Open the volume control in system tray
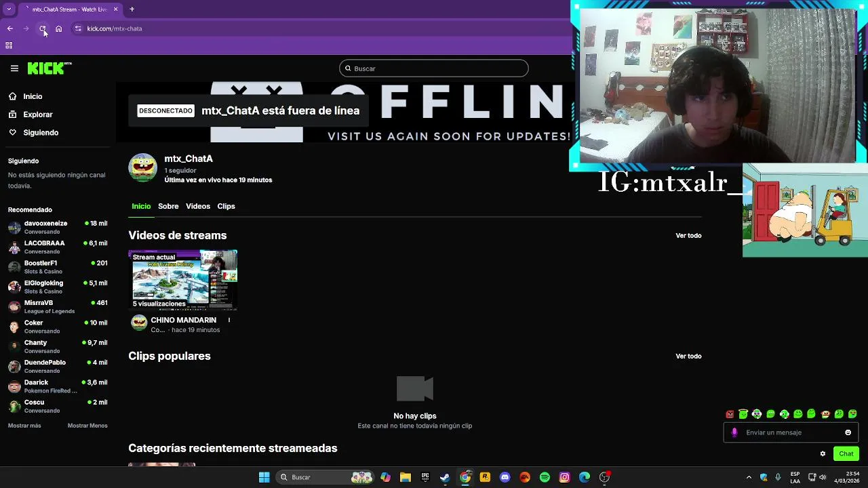The height and width of the screenshot is (488, 868). (823, 477)
